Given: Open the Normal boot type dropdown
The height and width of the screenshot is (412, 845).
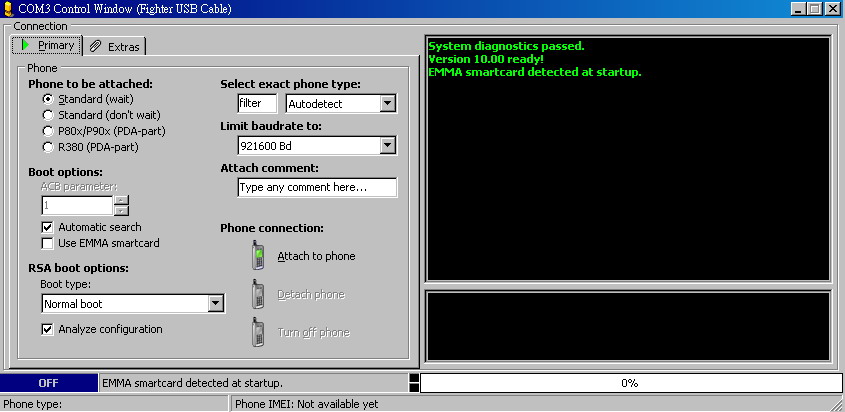Looking at the screenshot, I should tap(215, 304).
